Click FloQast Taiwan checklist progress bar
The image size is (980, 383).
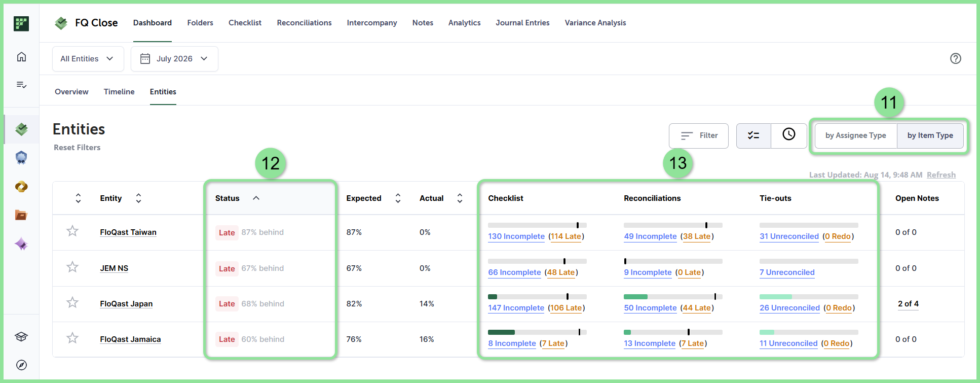coord(537,225)
